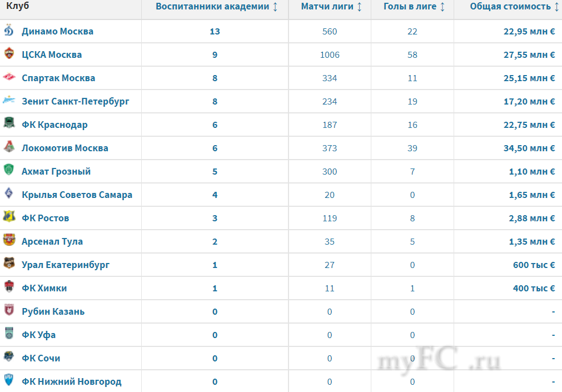Click the Akhmat Grozny club logo
The width and height of the screenshot is (562, 392).
(9, 171)
